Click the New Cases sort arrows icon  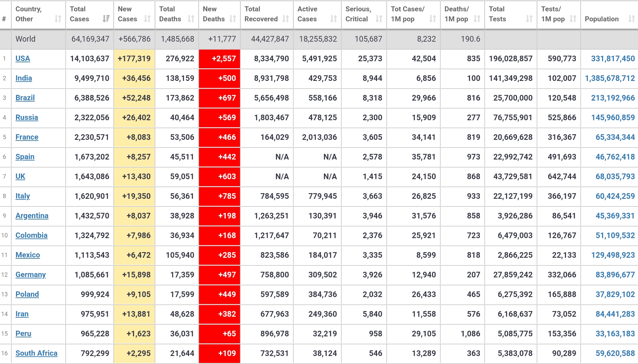(x=147, y=19)
